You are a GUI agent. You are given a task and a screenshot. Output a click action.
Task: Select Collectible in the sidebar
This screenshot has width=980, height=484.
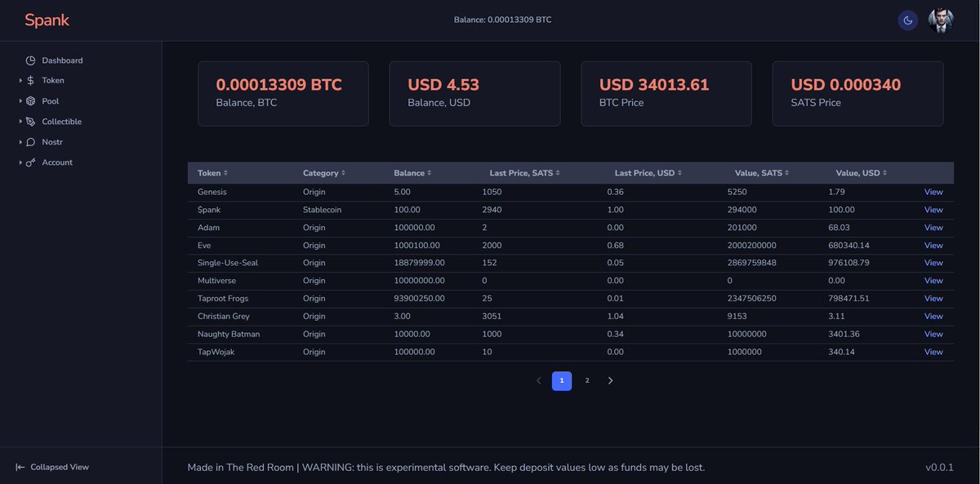pyautogui.click(x=61, y=122)
